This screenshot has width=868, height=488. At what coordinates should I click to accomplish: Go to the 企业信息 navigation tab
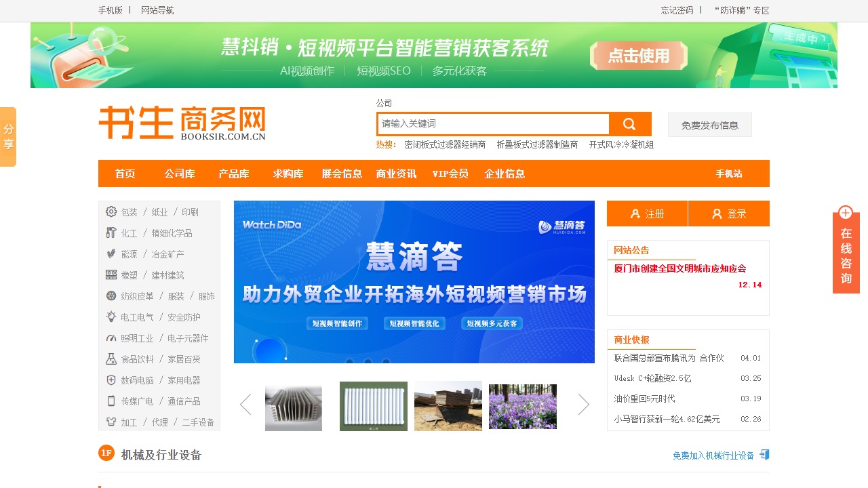(x=505, y=174)
